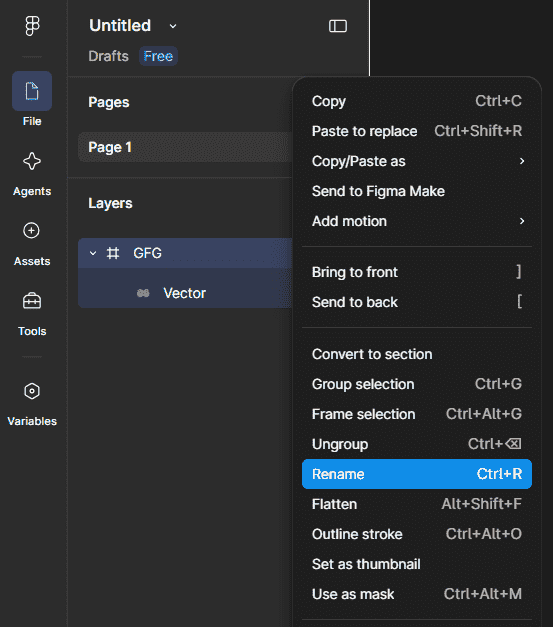Select Ungroup in the context menu
Screen dimensions: 553x627
(417, 444)
